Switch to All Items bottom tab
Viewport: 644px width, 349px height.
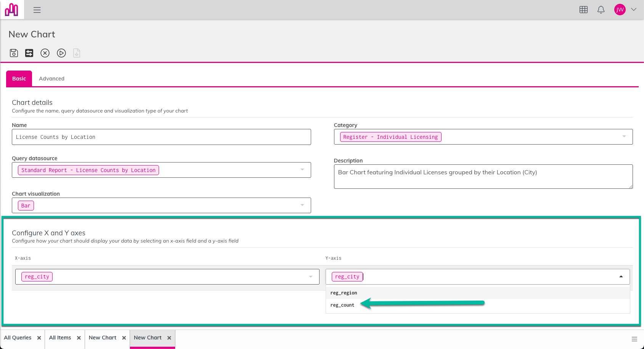point(60,338)
